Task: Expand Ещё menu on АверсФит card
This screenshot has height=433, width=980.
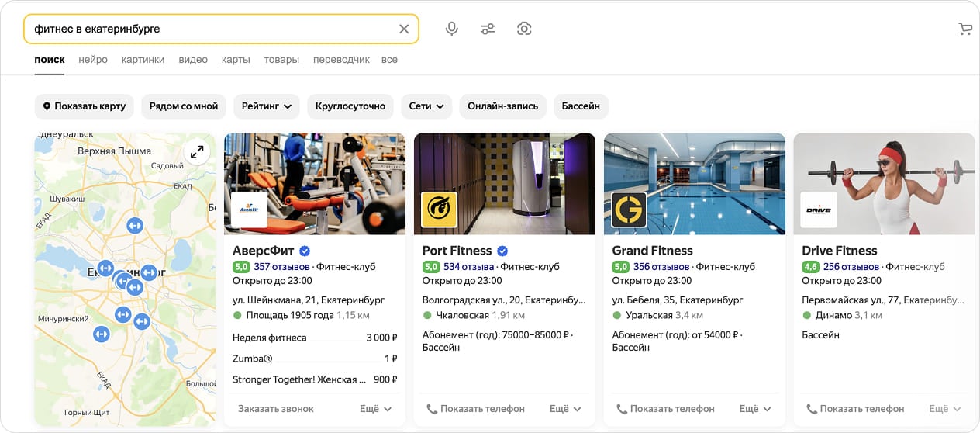Action: 376,408
